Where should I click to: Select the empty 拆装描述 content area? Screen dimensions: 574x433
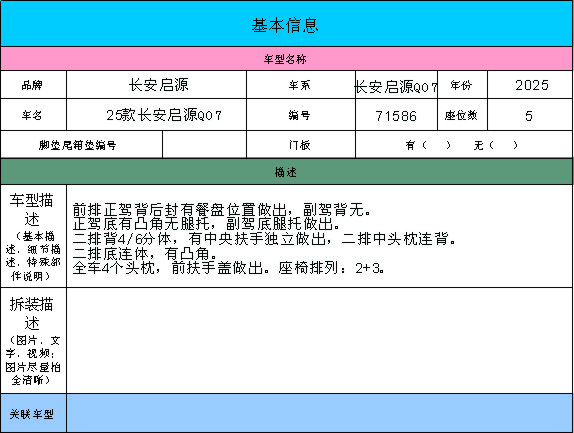click(x=320, y=340)
